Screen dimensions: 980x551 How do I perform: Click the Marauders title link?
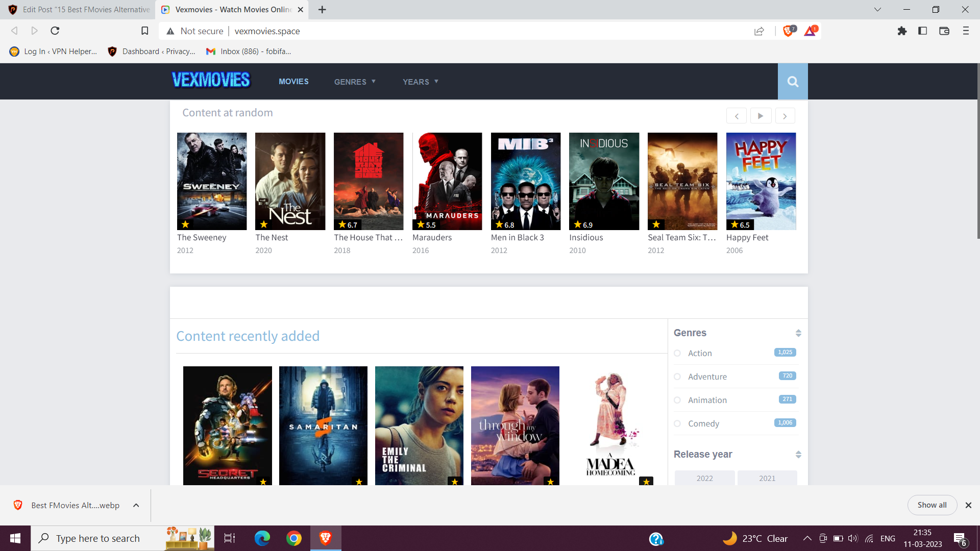(x=432, y=237)
